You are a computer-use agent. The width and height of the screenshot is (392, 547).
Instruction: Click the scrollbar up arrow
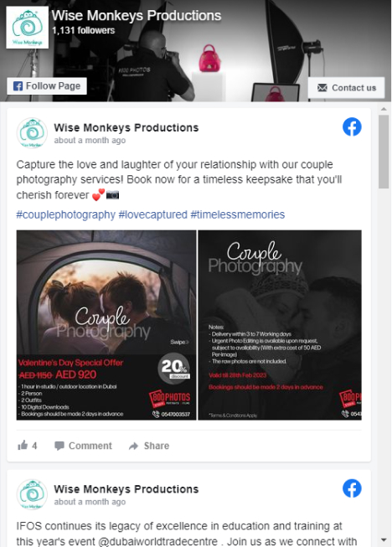click(x=384, y=109)
